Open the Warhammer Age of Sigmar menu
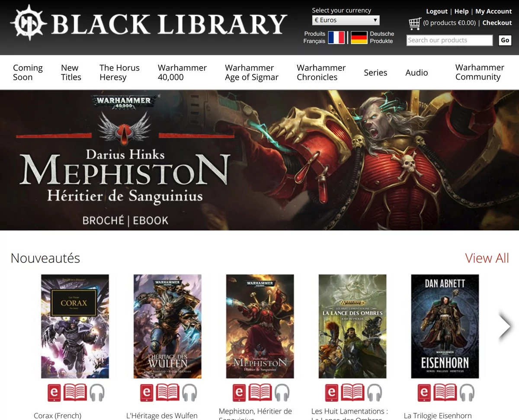Screen dimensions: 519x420 tap(252, 73)
